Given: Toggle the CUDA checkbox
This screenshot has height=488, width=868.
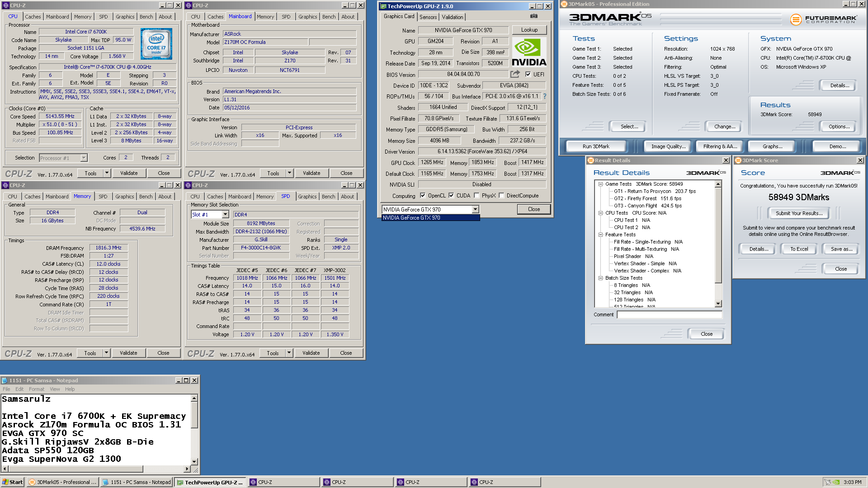Looking at the screenshot, I should [x=451, y=196].
